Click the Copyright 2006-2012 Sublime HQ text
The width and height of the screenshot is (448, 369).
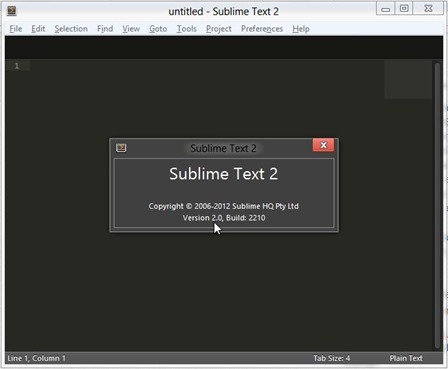coord(224,206)
